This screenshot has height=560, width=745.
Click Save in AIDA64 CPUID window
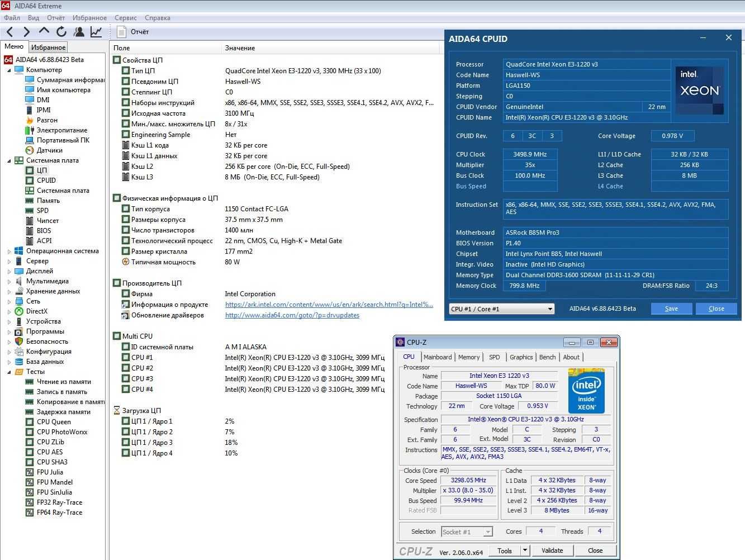pos(671,309)
